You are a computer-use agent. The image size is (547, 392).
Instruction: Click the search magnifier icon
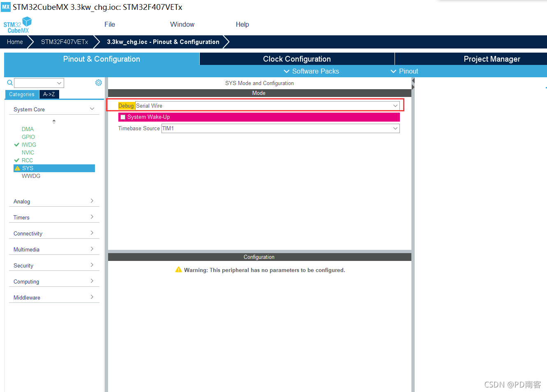point(10,83)
